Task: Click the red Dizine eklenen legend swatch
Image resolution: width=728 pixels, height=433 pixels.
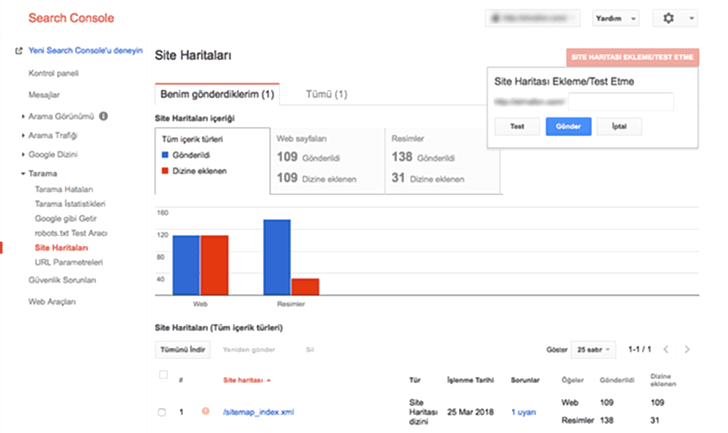Action: (x=165, y=171)
